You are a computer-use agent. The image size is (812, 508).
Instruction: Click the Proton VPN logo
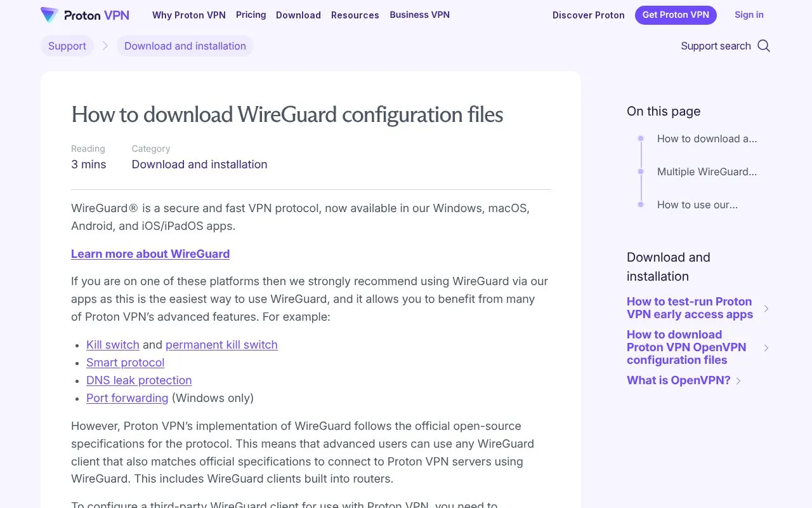84,15
